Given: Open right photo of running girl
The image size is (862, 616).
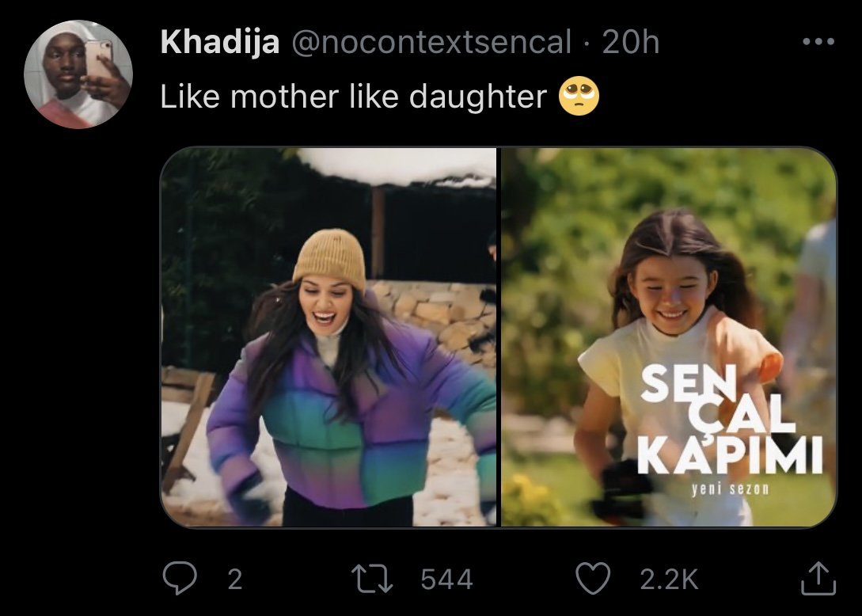Looking at the screenshot, I should (669, 337).
